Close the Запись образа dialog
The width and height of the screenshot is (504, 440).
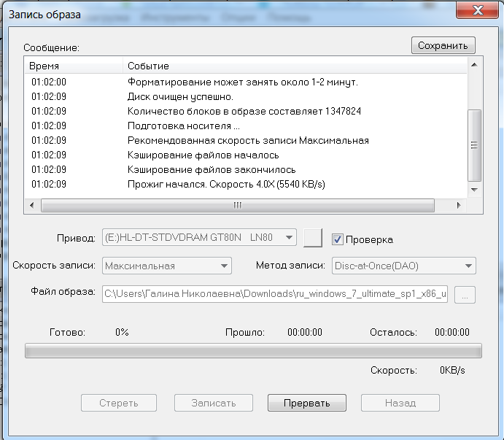[x=477, y=9]
